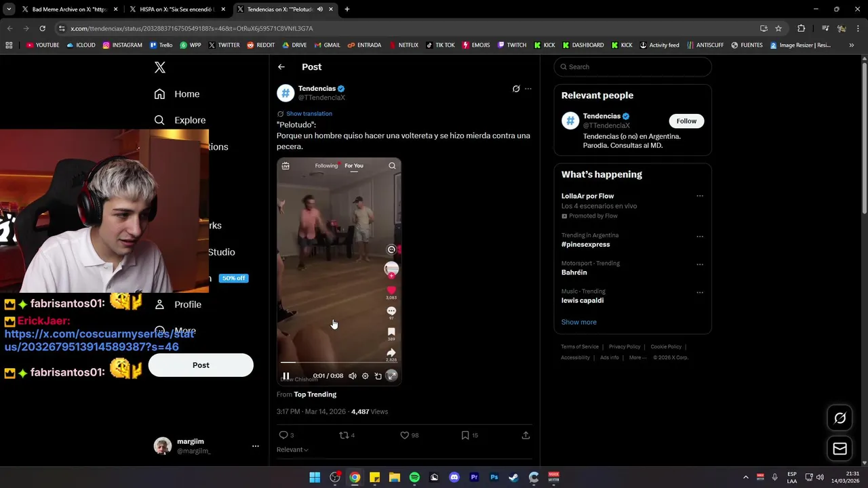Open TWITCH bookmark
Viewport: 868px width, 488px height.
[512, 45]
